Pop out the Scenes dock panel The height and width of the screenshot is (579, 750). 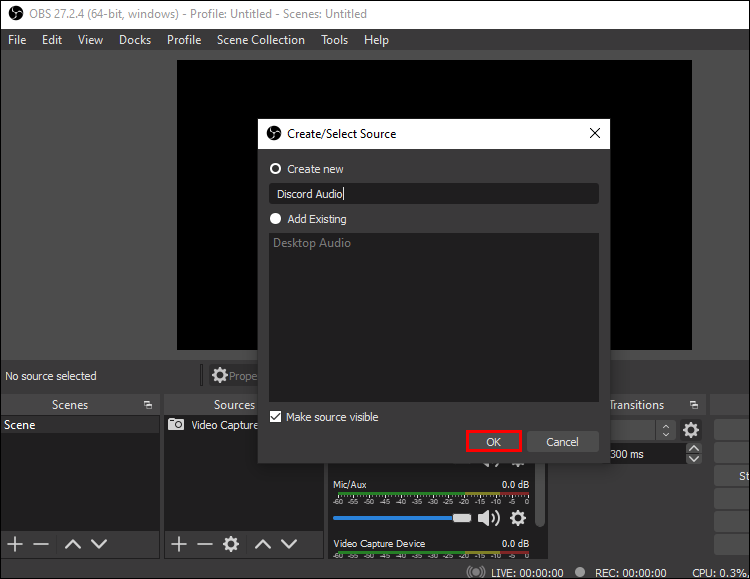click(x=148, y=405)
